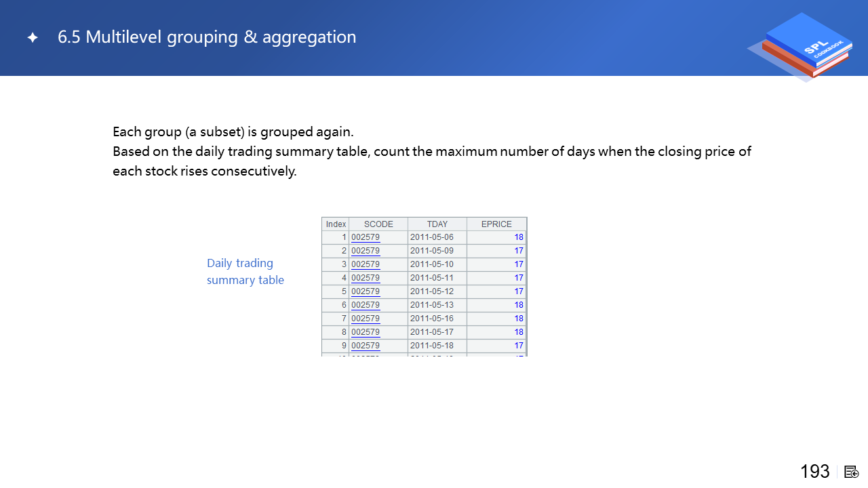This screenshot has height=488, width=868.
Task: Click the date cell 2011-05-06
Action: 432,237
